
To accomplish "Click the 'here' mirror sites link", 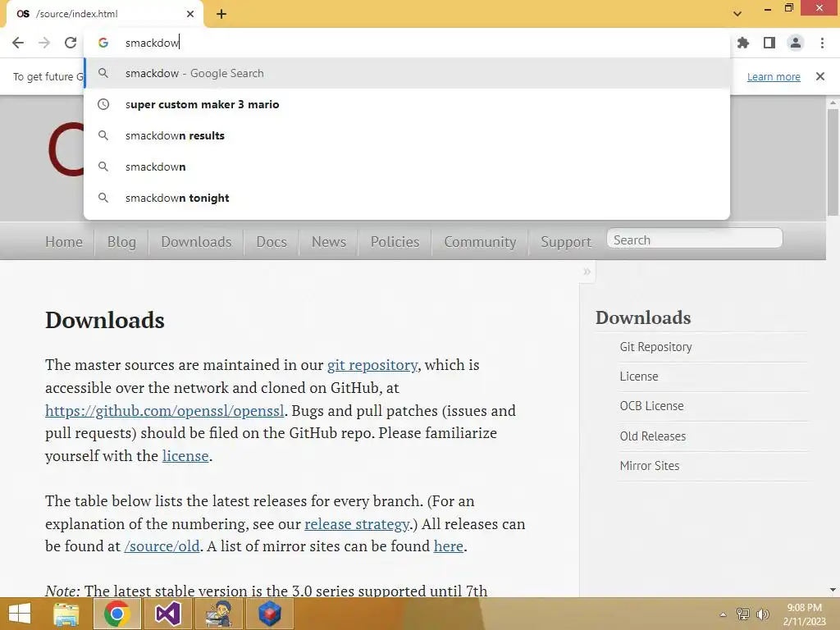I will [x=449, y=546].
